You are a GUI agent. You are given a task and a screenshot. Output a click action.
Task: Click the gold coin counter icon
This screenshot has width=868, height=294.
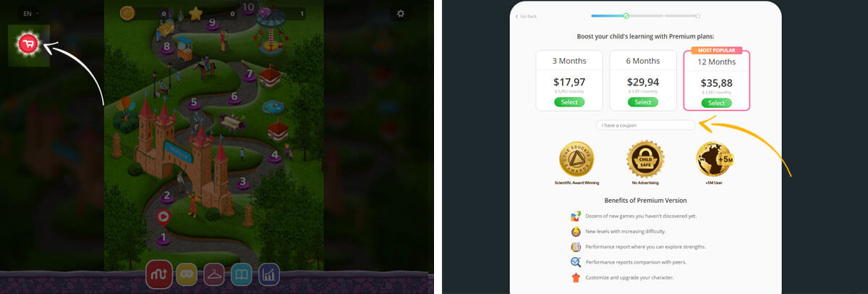coord(127,12)
